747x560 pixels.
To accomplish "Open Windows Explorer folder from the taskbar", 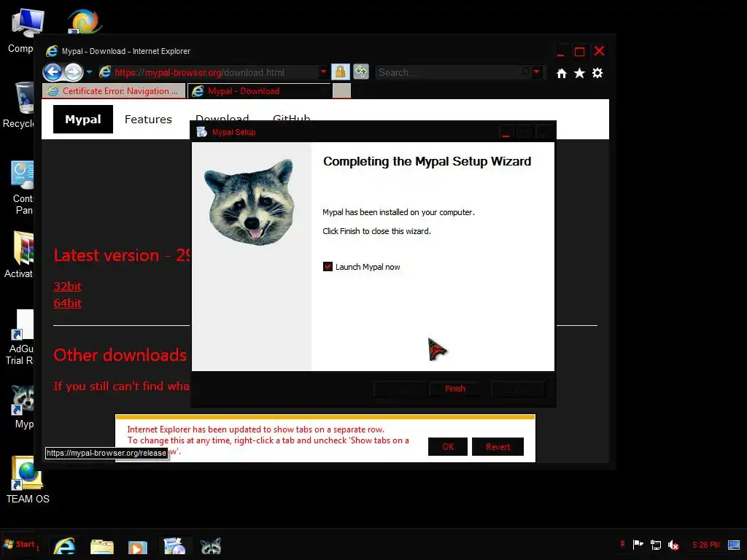I will click(102, 546).
